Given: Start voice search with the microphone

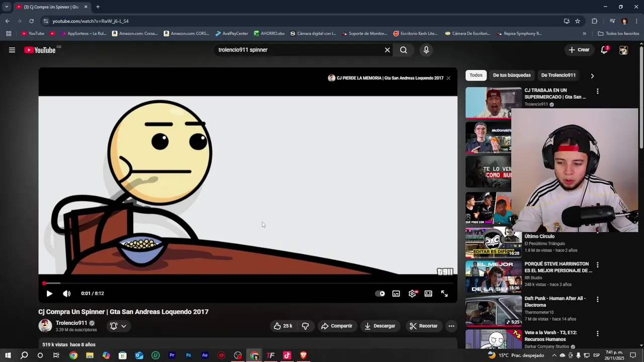Looking at the screenshot, I should pos(426,50).
